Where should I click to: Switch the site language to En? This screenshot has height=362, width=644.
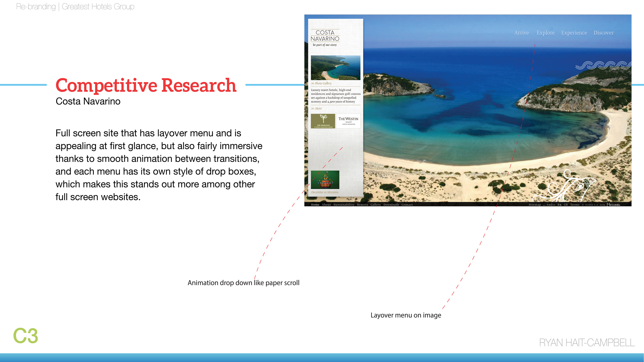(559, 205)
